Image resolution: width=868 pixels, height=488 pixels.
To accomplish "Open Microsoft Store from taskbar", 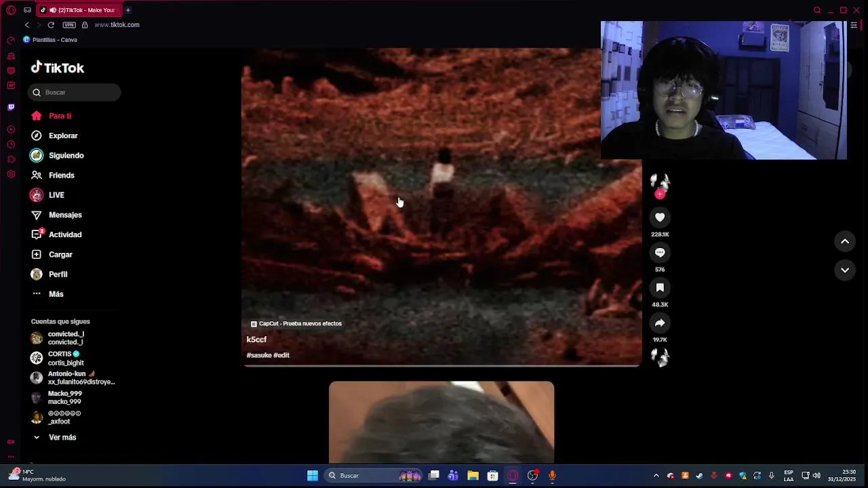I will 493,476.
